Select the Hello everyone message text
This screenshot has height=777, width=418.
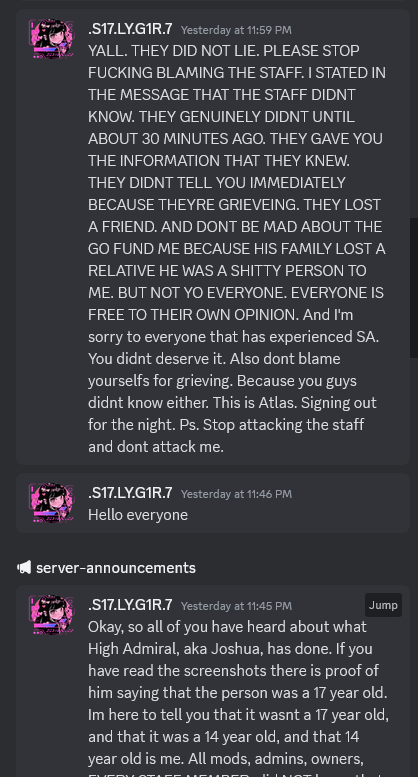coord(138,515)
